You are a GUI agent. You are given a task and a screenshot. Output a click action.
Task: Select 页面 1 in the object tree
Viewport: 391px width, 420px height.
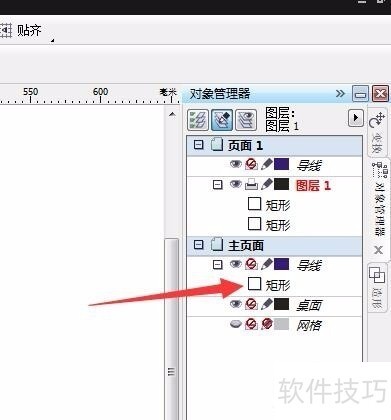tap(245, 145)
